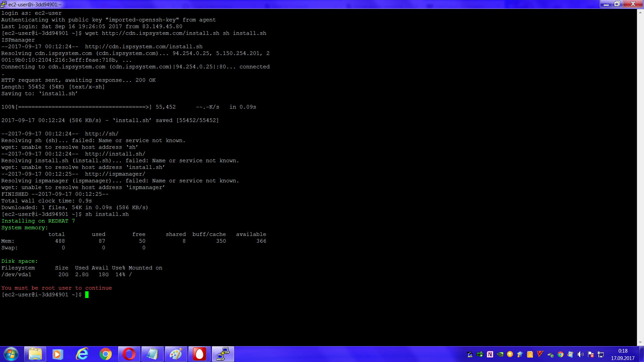This screenshot has width=644, height=362.
Task: Click the Show desktop strip beside the clock
Action: click(x=641, y=354)
